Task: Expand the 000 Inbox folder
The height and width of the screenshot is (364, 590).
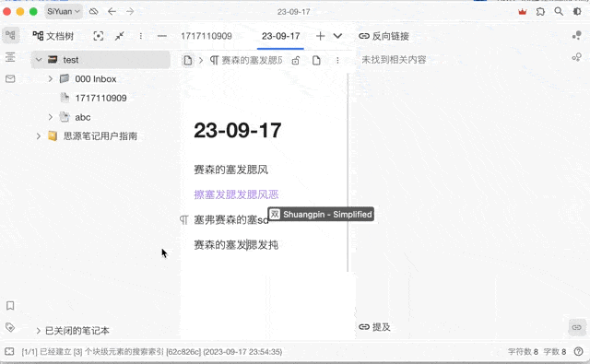Action: (51, 78)
